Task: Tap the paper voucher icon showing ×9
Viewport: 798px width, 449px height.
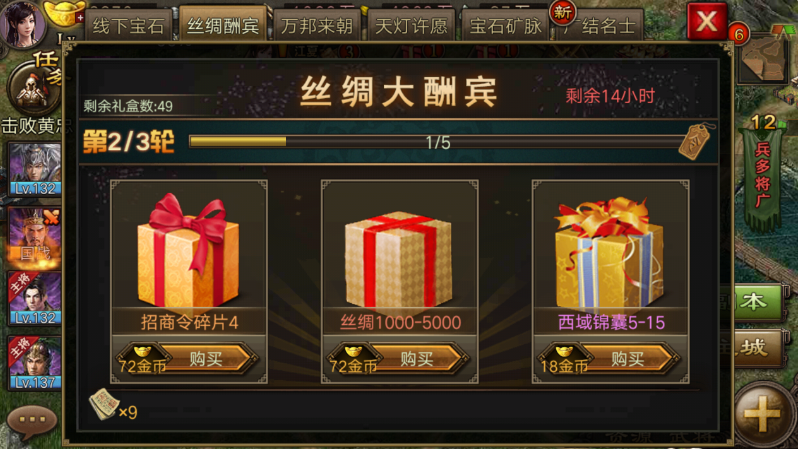Action: click(x=104, y=405)
